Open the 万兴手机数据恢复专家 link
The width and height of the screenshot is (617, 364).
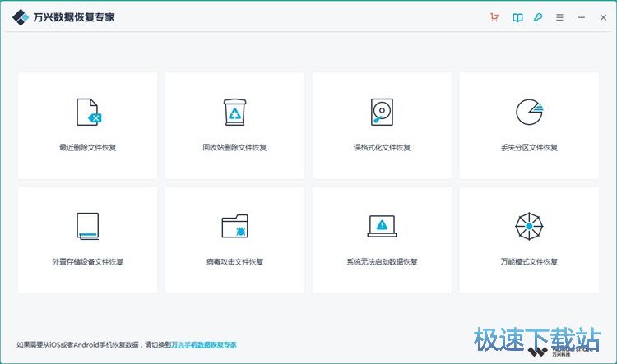click(x=204, y=345)
